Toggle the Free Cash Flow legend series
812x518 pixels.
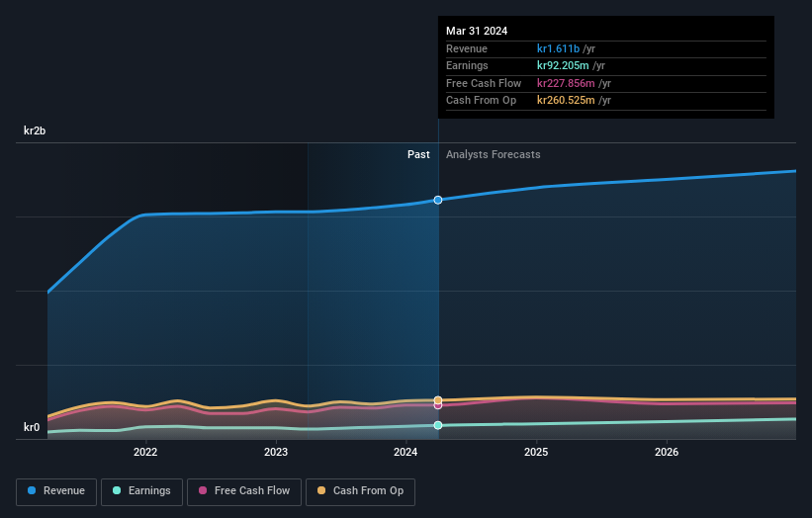pyautogui.click(x=244, y=491)
